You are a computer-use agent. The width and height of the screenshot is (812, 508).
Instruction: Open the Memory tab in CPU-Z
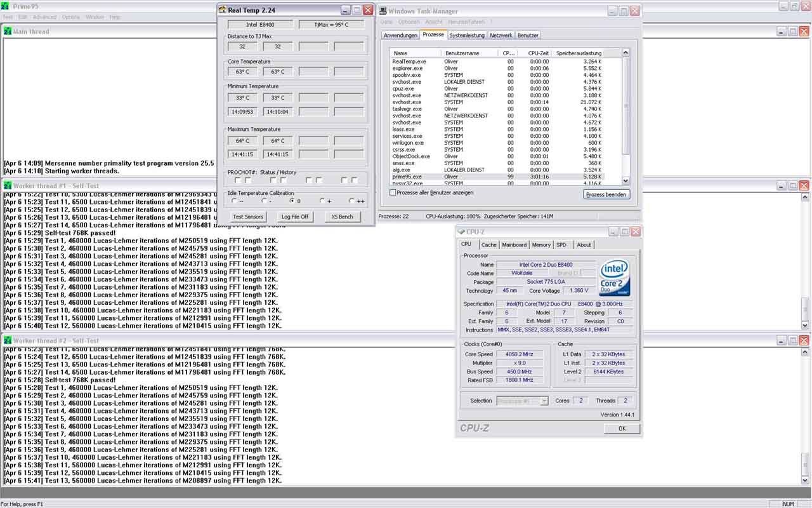(541, 245)
